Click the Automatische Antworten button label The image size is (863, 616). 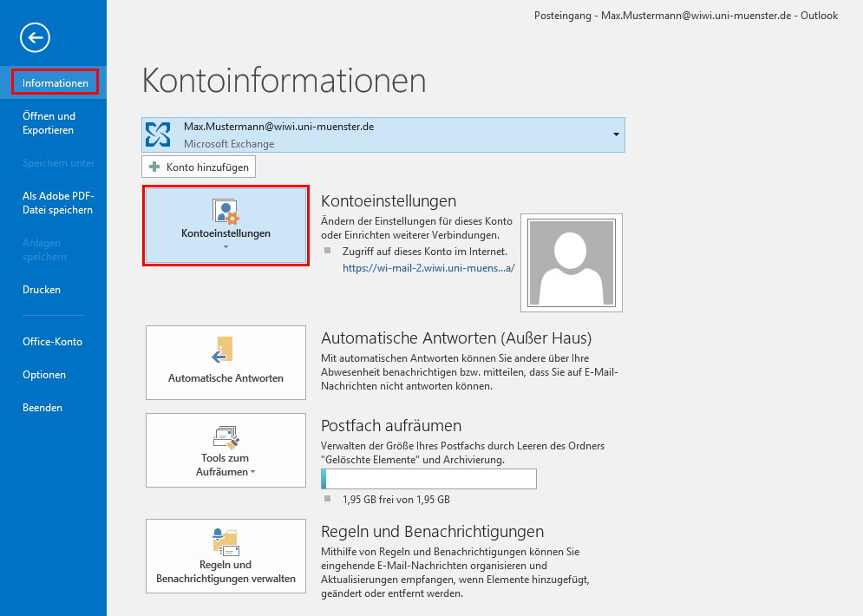(x=226, y=378)
